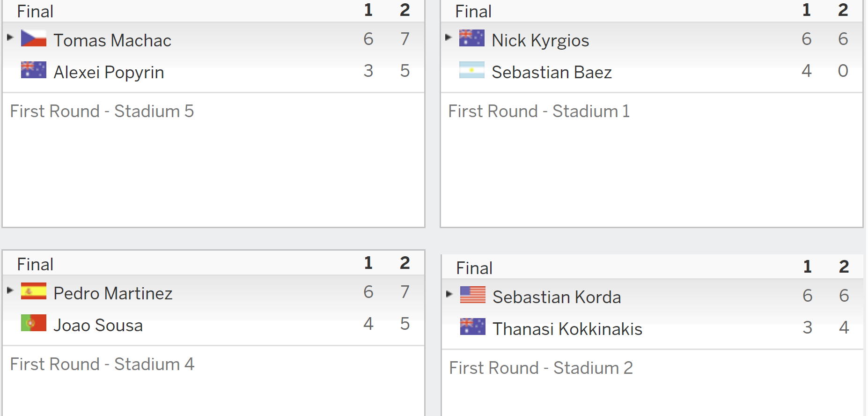Select First Round - Stadium 5 text
Viewport: 868px width, 416px height.
point(102,111)
